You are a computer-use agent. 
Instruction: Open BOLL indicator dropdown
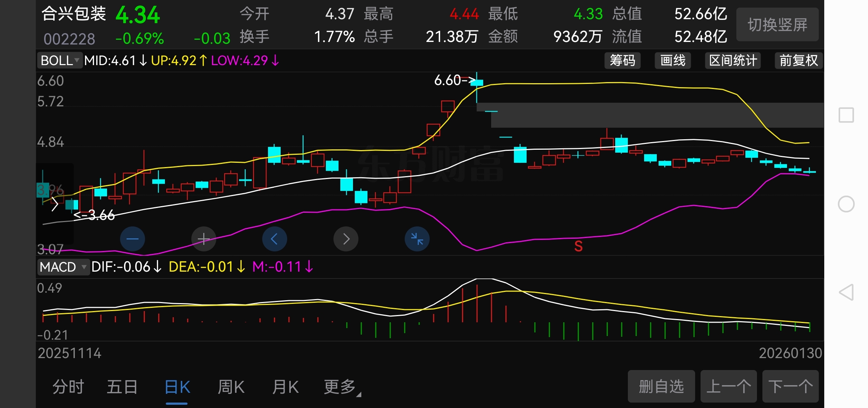(x=60, y=60)
